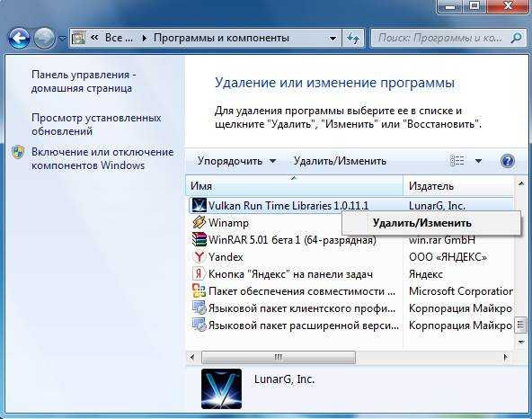
Task: Select the Microsoft compatibility pack icon
Action: [199, 291]
